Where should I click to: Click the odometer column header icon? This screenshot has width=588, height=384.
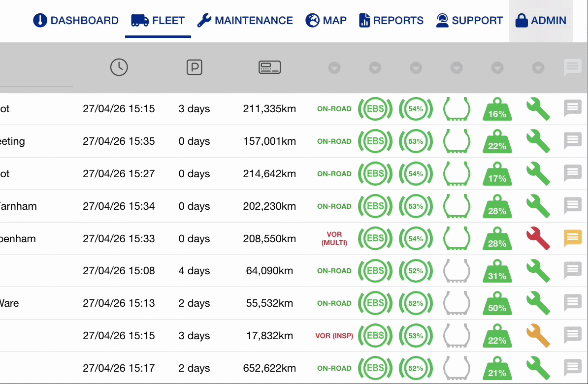270,67
